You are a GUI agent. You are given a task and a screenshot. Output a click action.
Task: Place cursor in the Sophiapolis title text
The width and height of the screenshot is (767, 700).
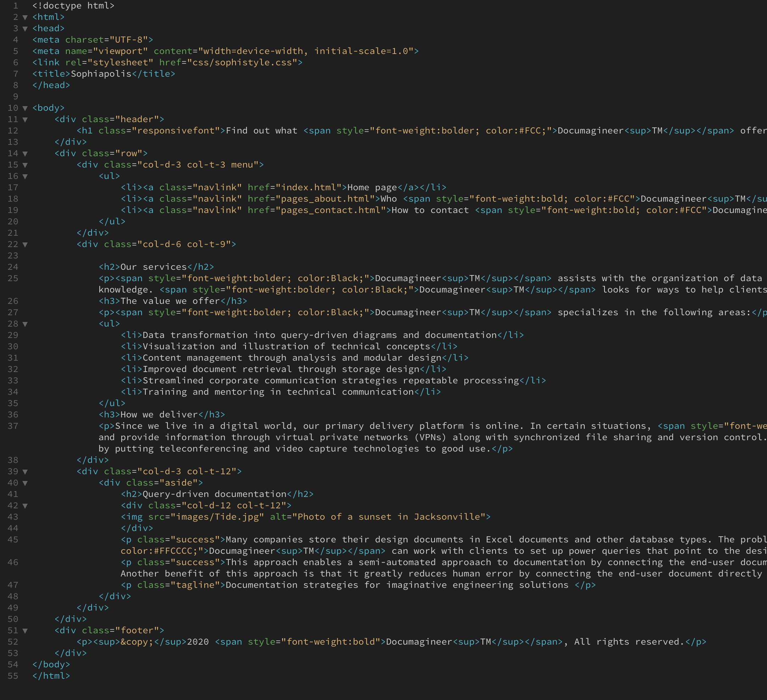click(100, 73)
